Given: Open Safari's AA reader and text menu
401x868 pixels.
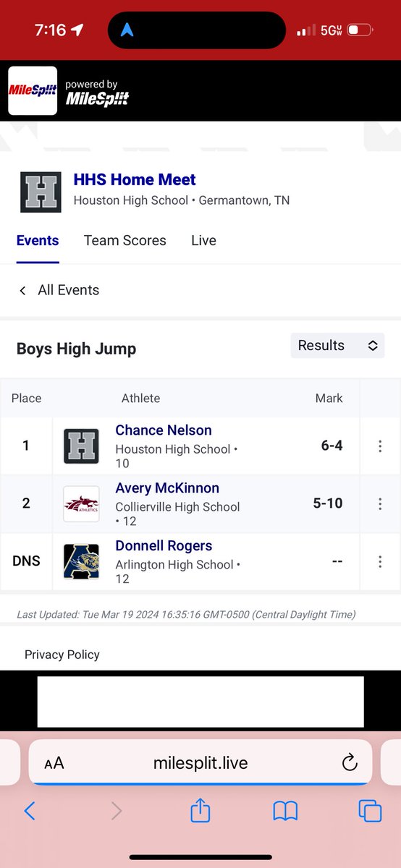Looking at the screenshot, I should pyautogui.click(x=54, y=763).
